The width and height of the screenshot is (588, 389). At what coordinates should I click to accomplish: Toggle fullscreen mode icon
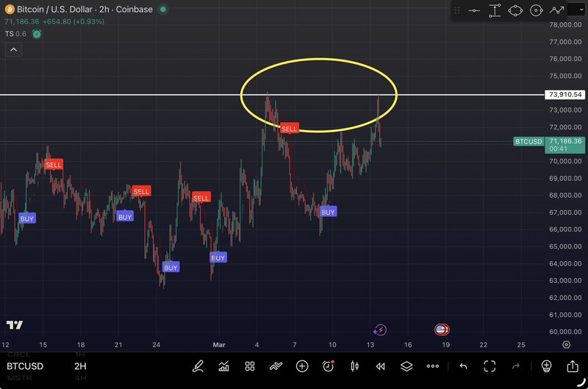pos(490,366)
